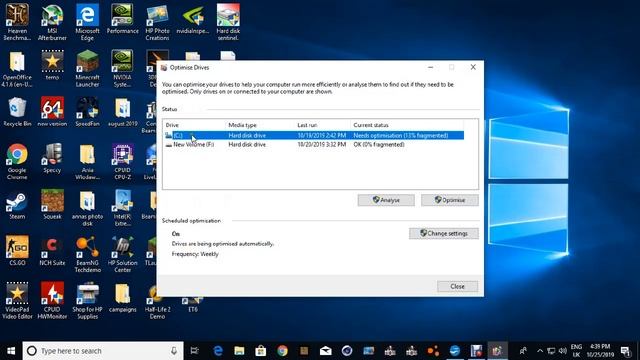
Task: Select the Performance NVIDIA desktop icon
Action: pos(122,18)
